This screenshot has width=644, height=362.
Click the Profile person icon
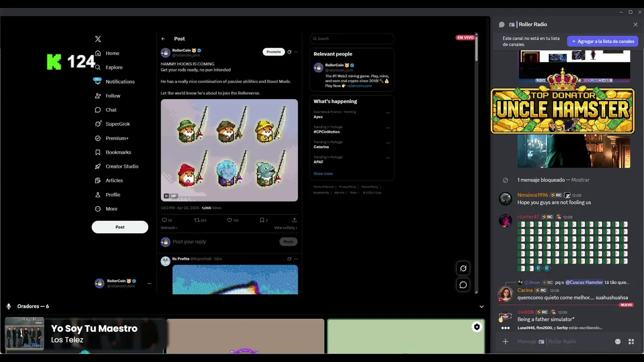click(98, 195)
